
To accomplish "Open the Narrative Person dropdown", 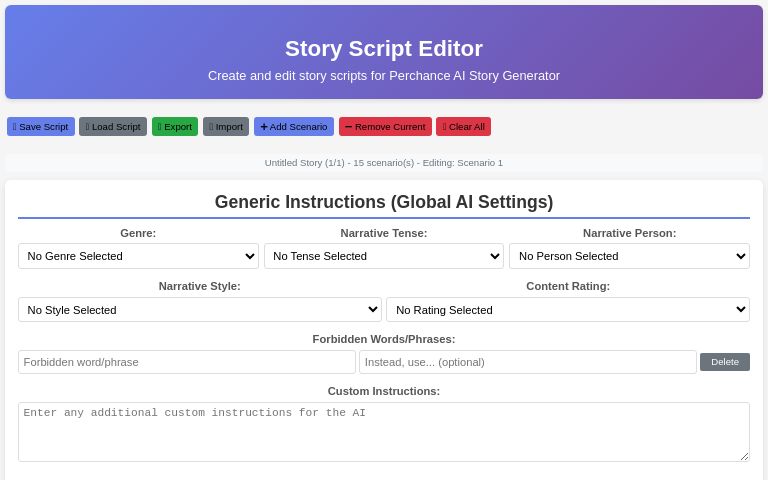I will (629, 256).
